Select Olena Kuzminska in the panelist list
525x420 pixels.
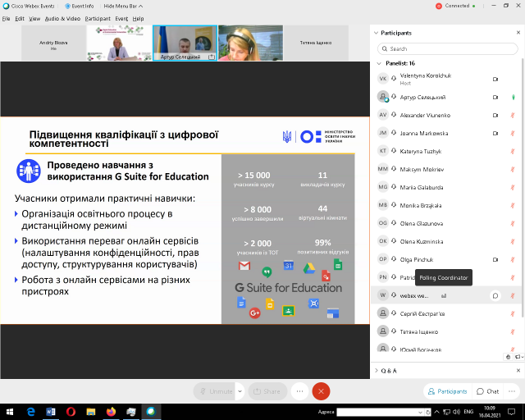point(446,241)
